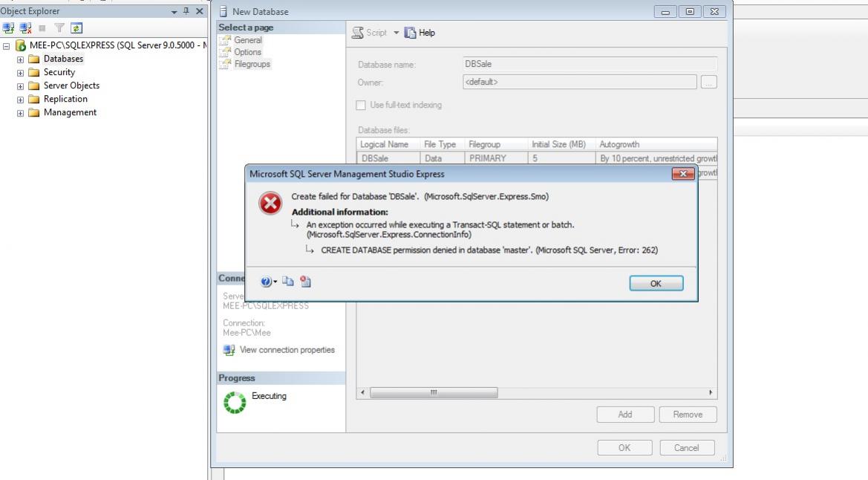868x480 pixels.
Task: Click the bottom OK button of New Database
Action: coord(624,448)
